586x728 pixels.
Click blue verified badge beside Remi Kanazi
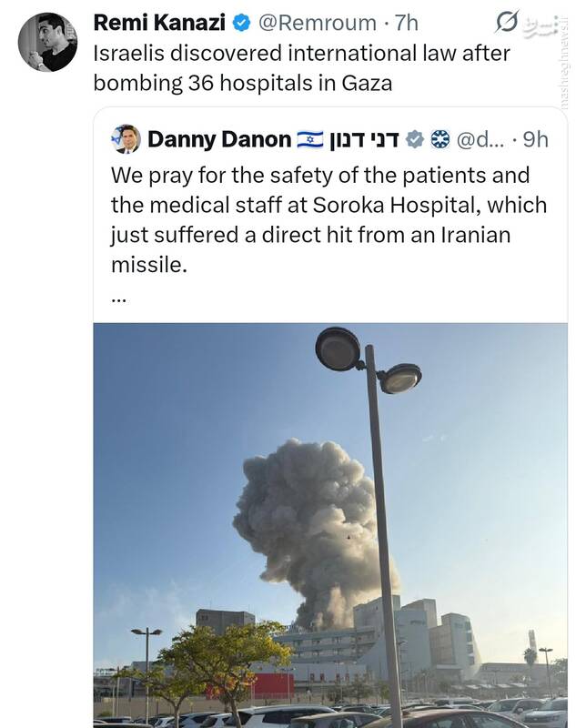click(x=243, y=23)
